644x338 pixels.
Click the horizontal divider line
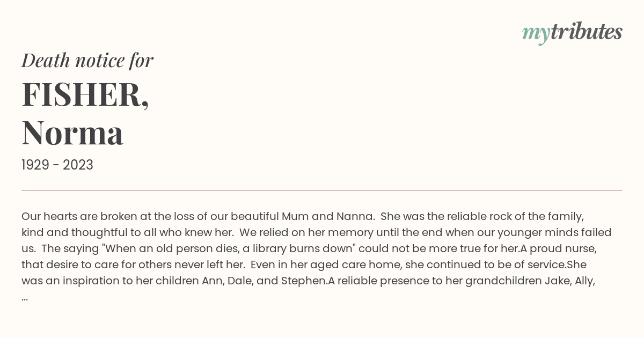point(322,190)
